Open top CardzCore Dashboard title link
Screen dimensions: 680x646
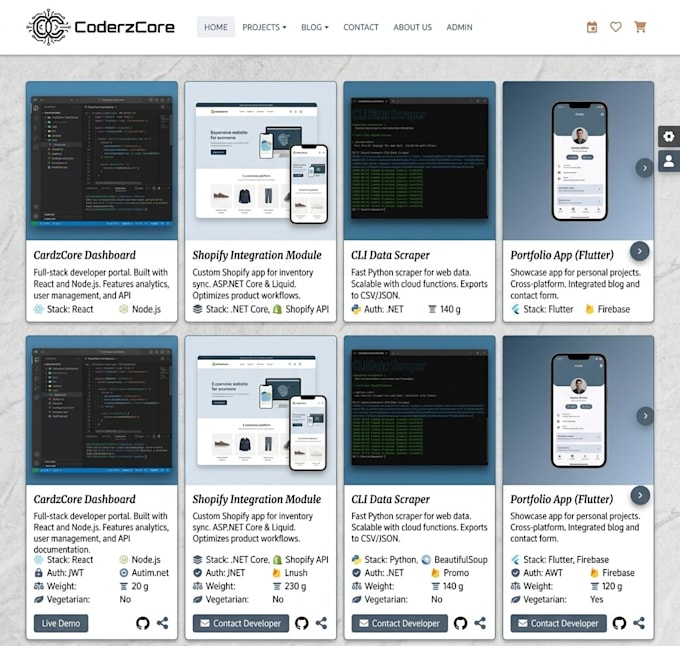[85, 255]
